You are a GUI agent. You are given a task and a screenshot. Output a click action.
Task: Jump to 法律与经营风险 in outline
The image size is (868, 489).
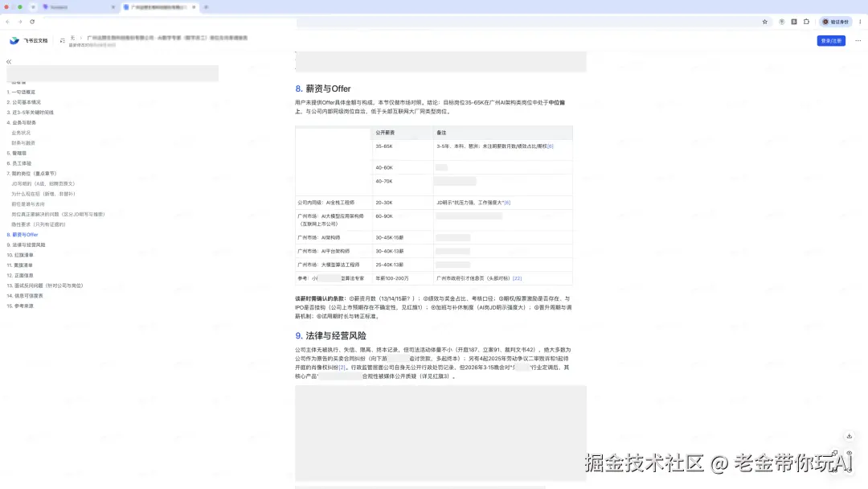(x=26, y=244)
